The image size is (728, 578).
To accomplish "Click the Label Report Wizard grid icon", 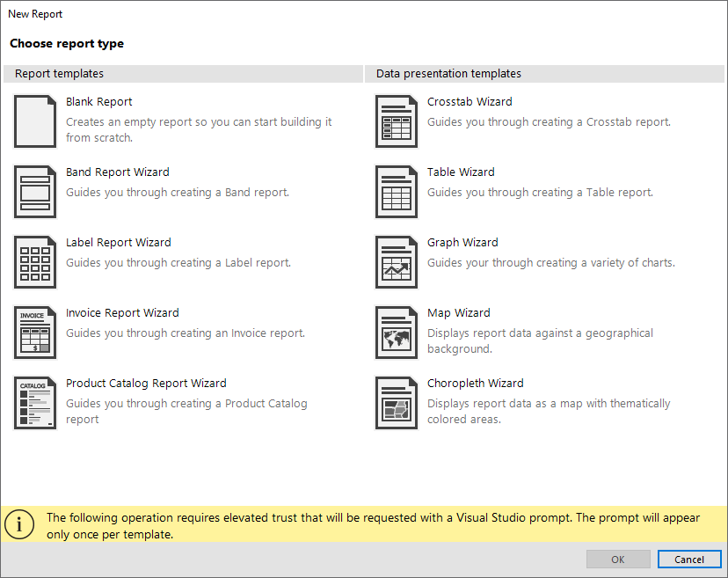I will click(x=35, y=262).
